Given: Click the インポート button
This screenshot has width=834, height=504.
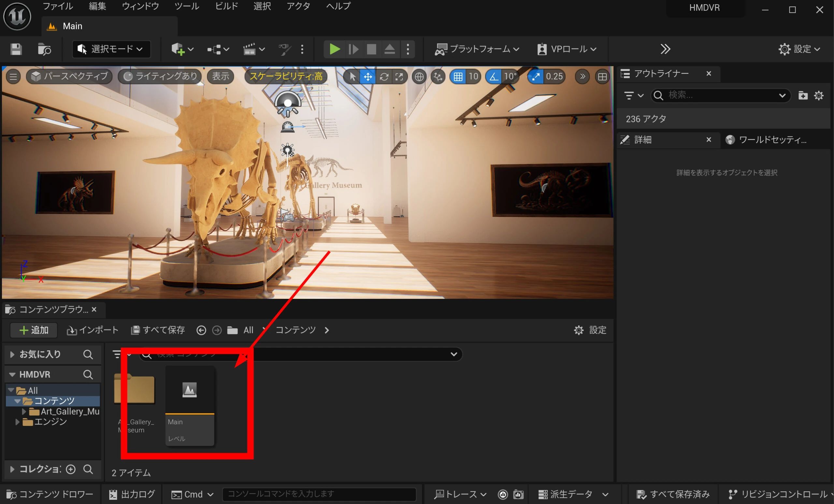Looking at the screenshot, I should (x=93, y=330).
